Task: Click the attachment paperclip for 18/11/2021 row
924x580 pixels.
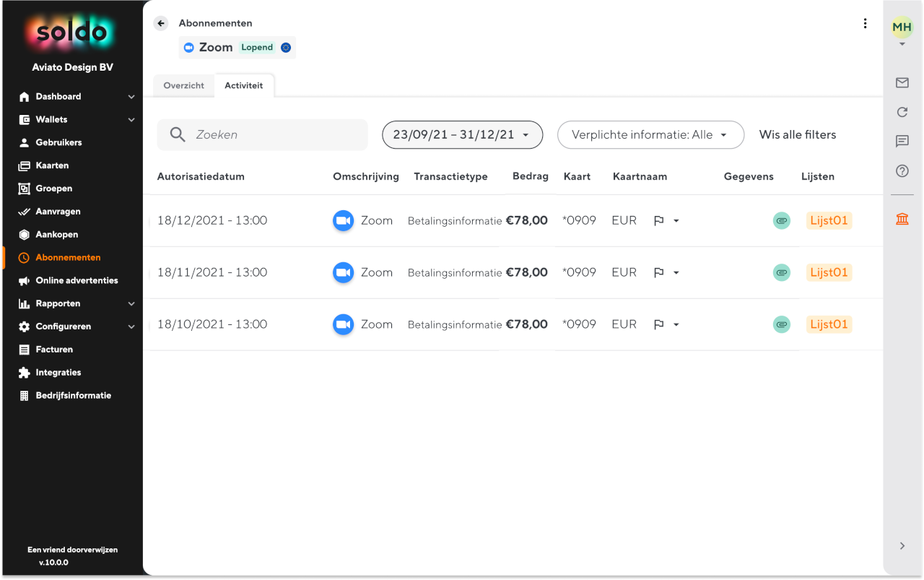Action: [781, 272]
